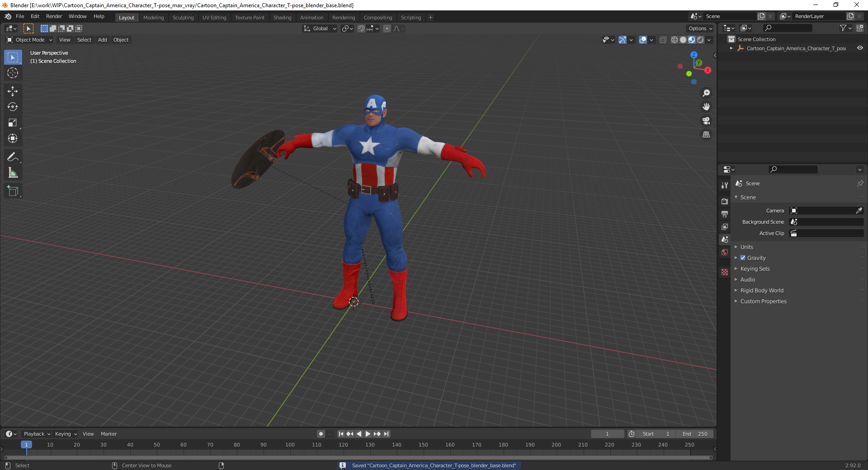Toggle viewport overlays

click(x=643, y=40)
